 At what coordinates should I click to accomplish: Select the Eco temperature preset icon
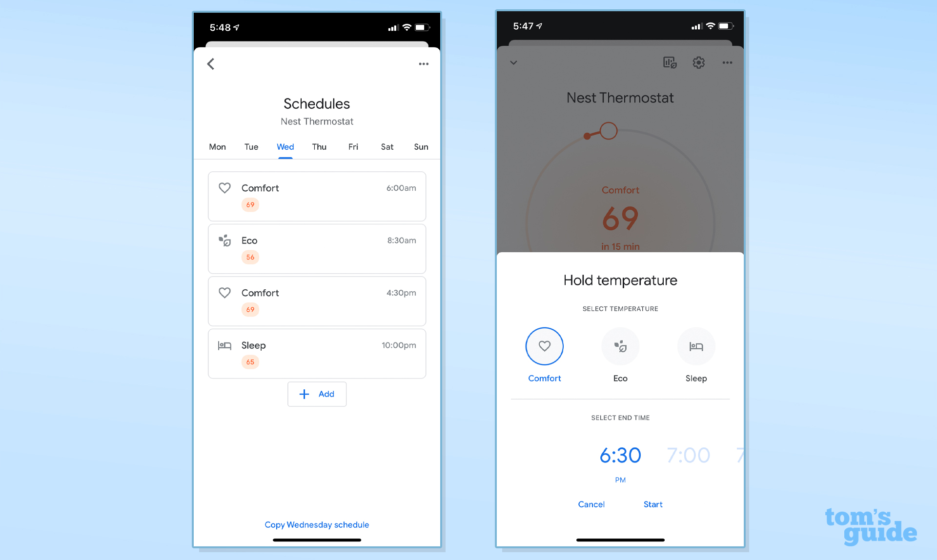coord(620,346)
